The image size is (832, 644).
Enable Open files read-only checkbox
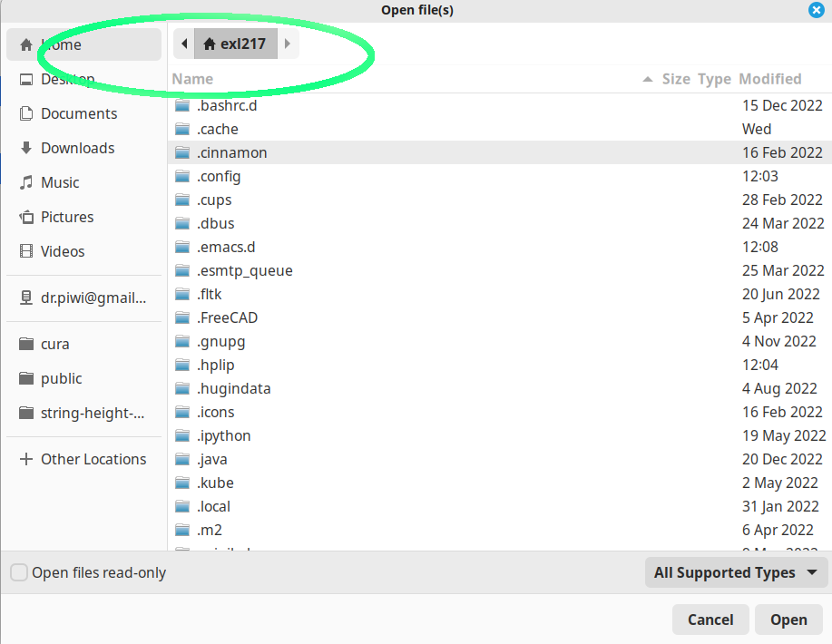(19, 573)
